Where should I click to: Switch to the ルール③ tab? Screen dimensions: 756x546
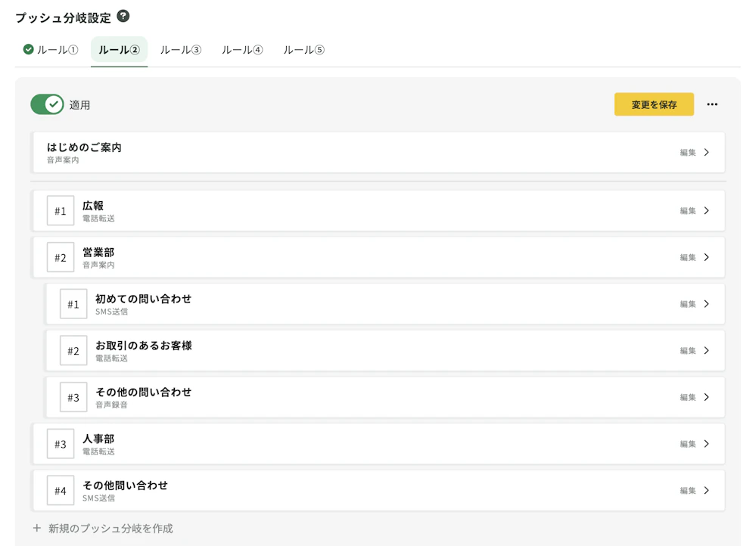181,50
